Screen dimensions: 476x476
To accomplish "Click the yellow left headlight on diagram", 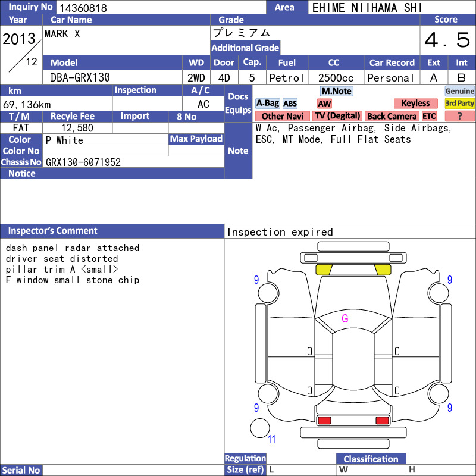I will point(324,270).
